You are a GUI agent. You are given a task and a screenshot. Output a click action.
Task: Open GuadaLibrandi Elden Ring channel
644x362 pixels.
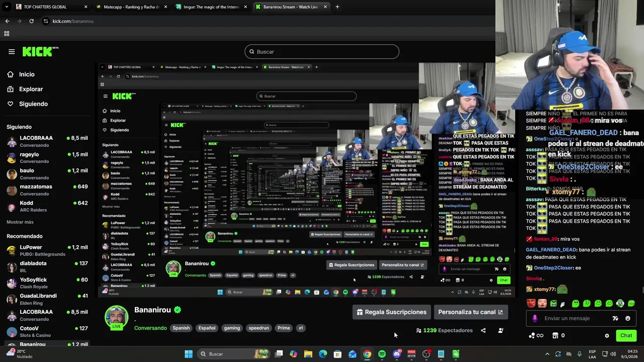click(47, 299)
